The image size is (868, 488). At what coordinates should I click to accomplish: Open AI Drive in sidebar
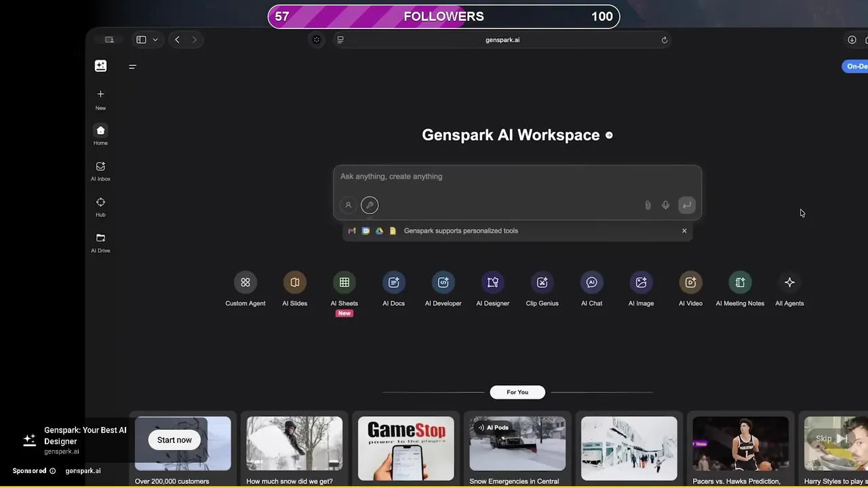tap(100, 243)
